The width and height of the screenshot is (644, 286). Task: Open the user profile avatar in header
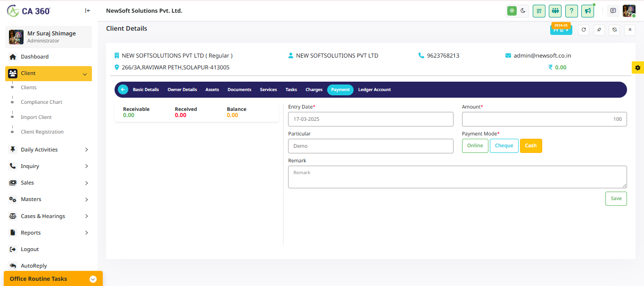pos(629,11)
